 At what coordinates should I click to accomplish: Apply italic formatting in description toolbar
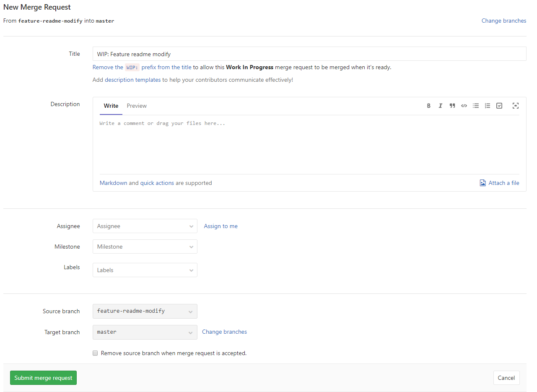(x=440, y=106)
